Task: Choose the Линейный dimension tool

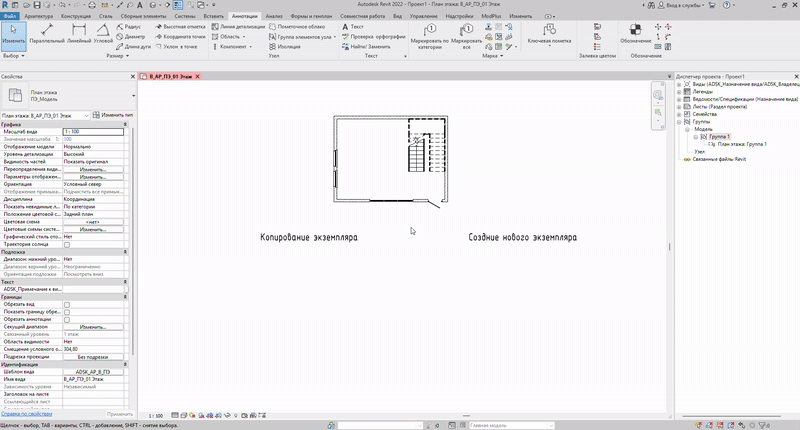Action: pyautogui.click(x=79, y=34)
